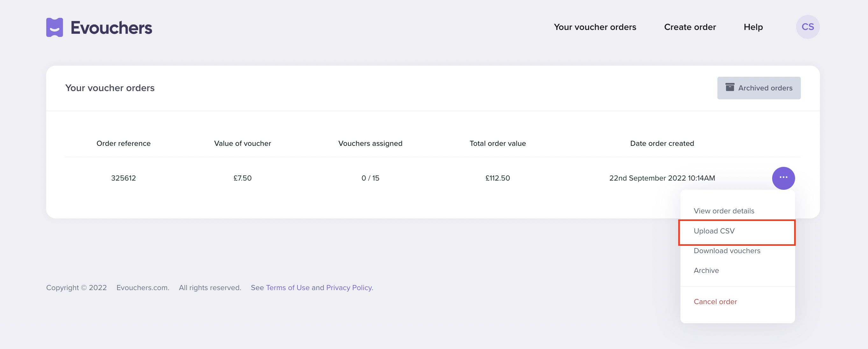Select the purple ellipsis button in the orders table
868x349 pixels.
783,178
